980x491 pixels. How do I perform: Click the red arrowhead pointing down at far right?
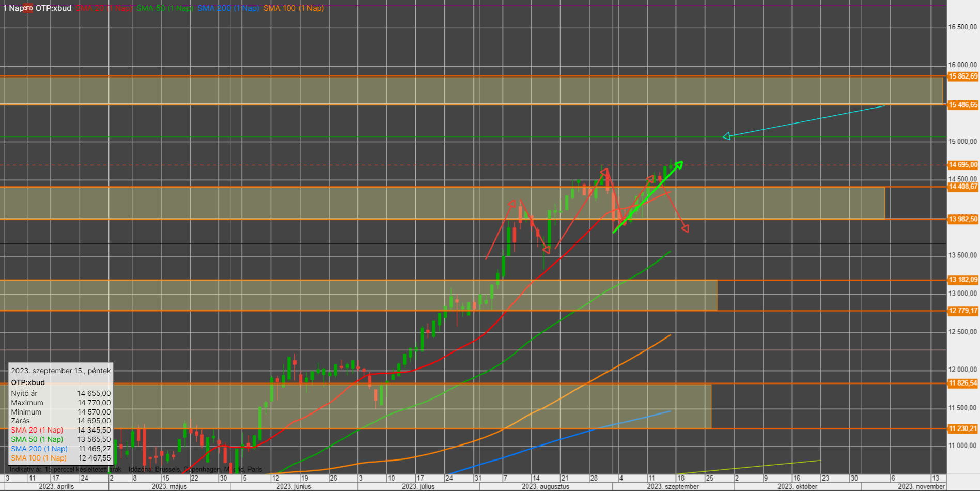686,228
